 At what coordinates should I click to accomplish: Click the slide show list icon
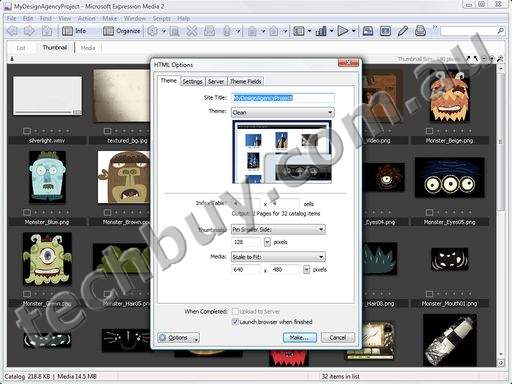tap(299, 31)
